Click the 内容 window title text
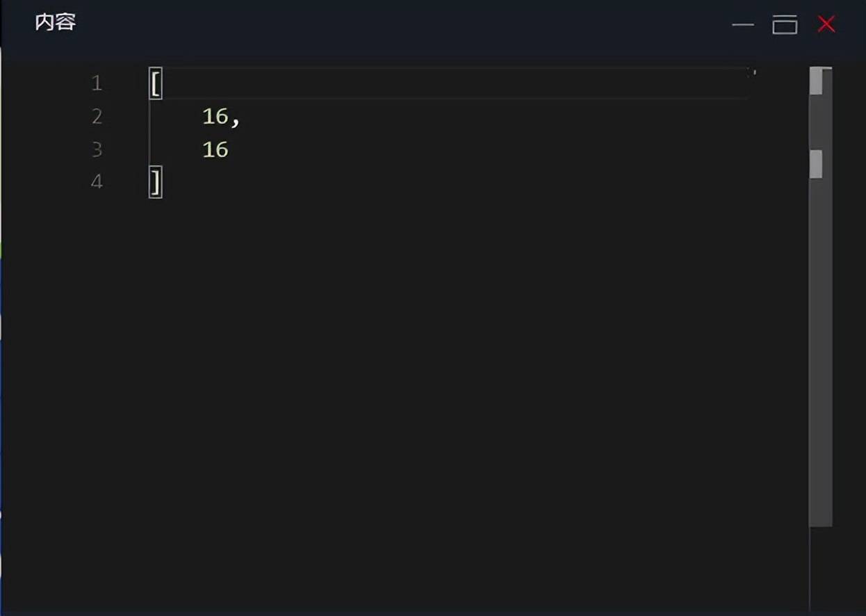Viewport: 866px width, 616px height. [x=55, y=22]
